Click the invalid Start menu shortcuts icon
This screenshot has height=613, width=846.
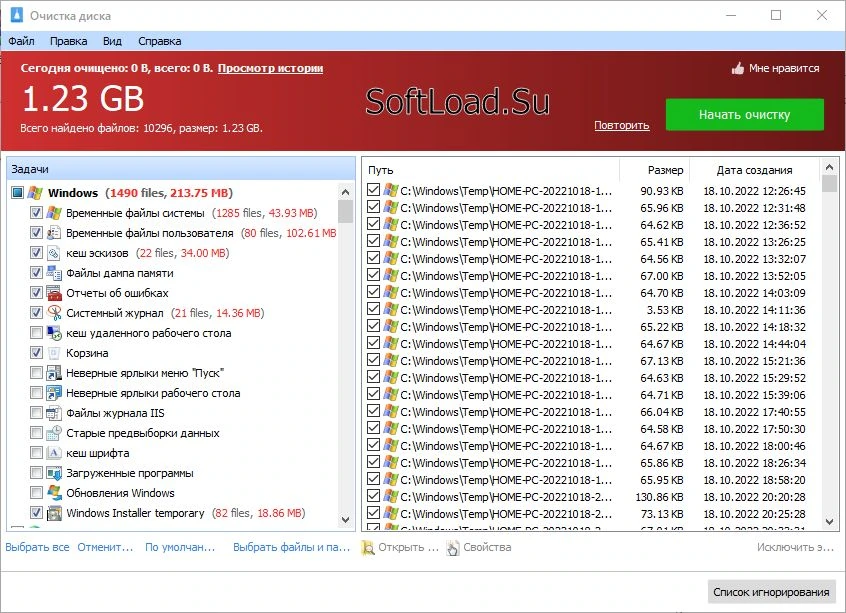(54, 372)
